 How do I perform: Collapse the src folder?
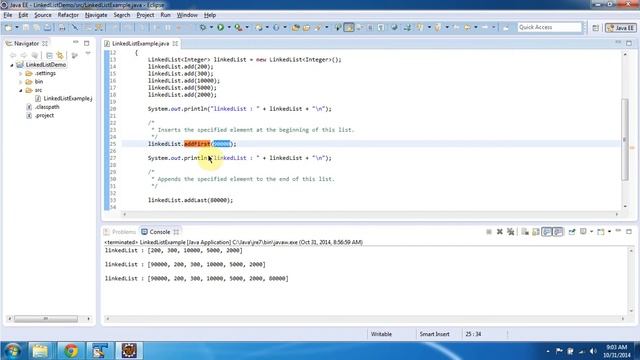(x=21, y=90)
